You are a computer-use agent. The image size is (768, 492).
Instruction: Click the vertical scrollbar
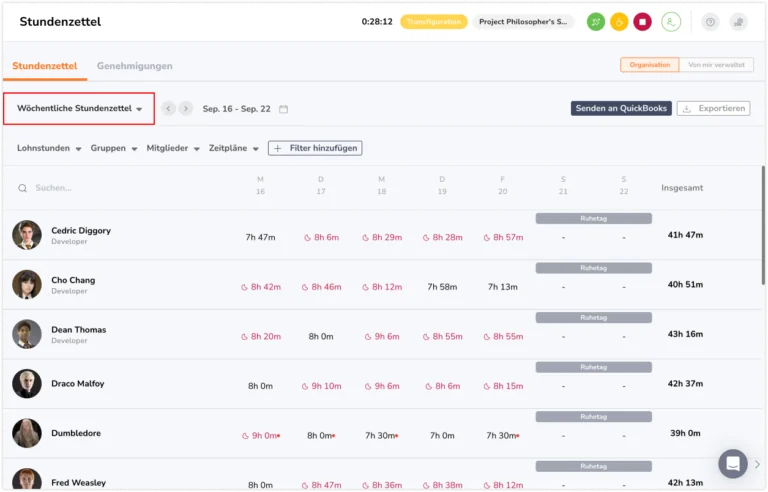(763, 225)
